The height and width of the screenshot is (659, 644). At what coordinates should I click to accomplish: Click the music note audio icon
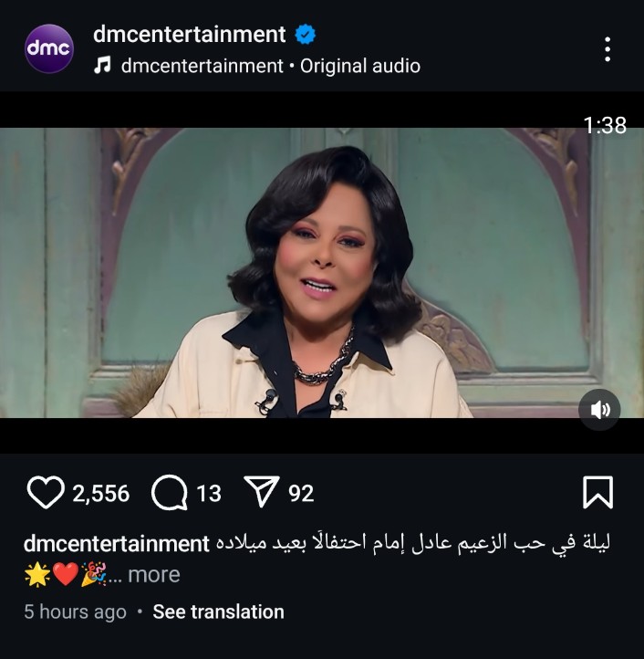pyautogui.click(x=103, y=65)
